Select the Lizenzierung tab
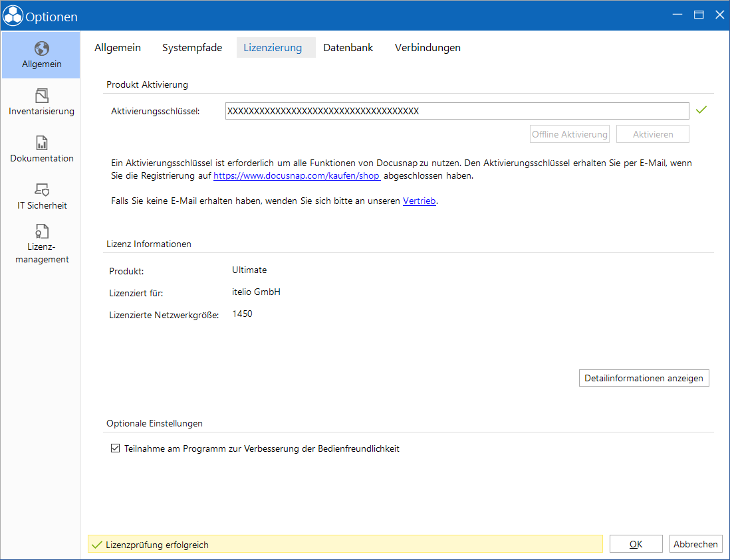Viewport: 730px width, 560px height. point(273,47)
